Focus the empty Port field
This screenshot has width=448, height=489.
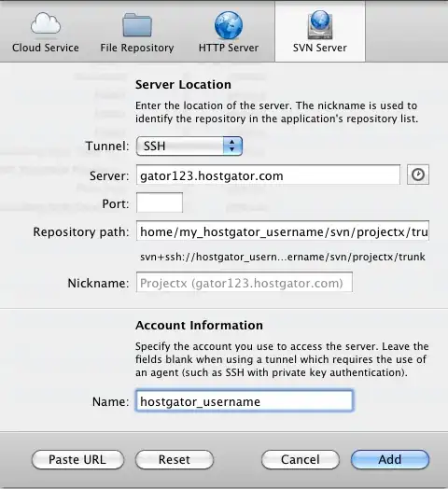(x=160, y=203)
